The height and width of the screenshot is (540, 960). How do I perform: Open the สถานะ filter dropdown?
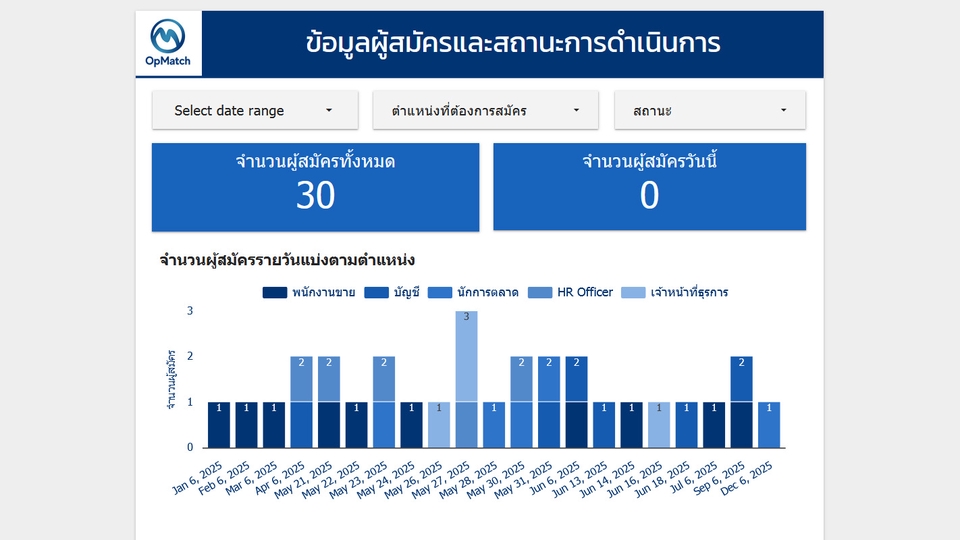709,111
